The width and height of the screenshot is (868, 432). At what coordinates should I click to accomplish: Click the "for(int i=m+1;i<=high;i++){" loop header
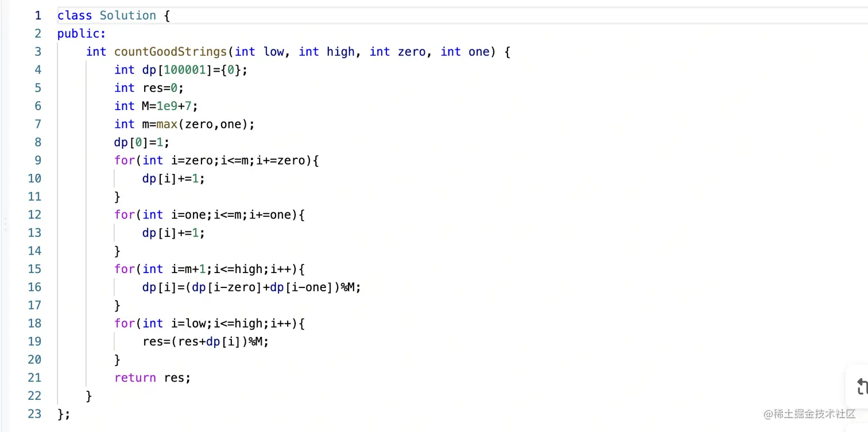(x=210, y=269)
